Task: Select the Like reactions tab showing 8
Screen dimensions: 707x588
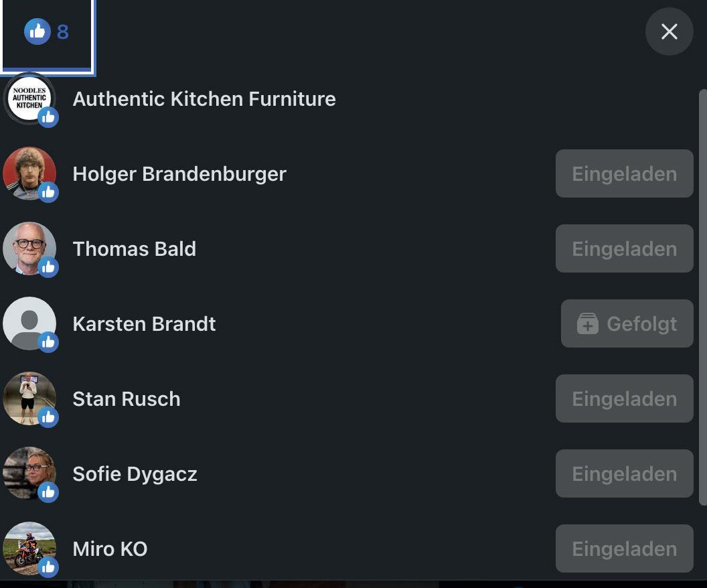Action: [x=47, y=32]
